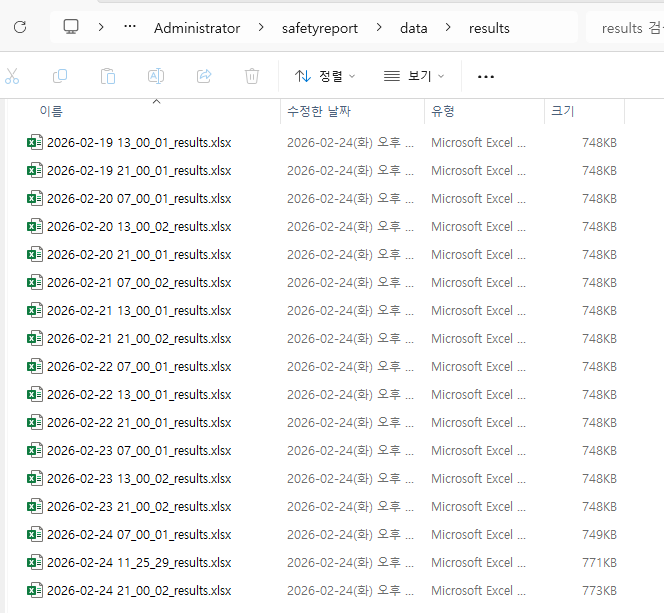The height and width of the screenshot is (613, 664).
Task: Click type cell of 2026-02-21 13_00_01 file
Action: pos(479,311)
